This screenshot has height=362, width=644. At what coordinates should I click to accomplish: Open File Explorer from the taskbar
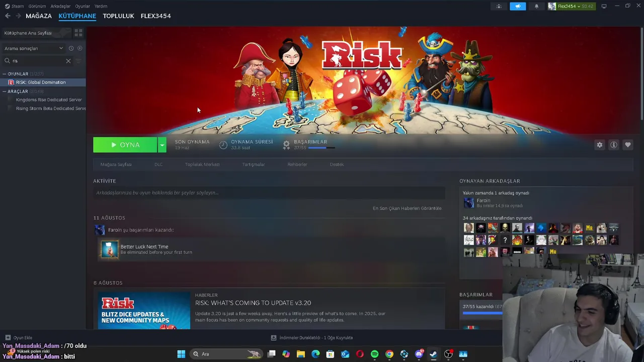(x=301, y=354)
